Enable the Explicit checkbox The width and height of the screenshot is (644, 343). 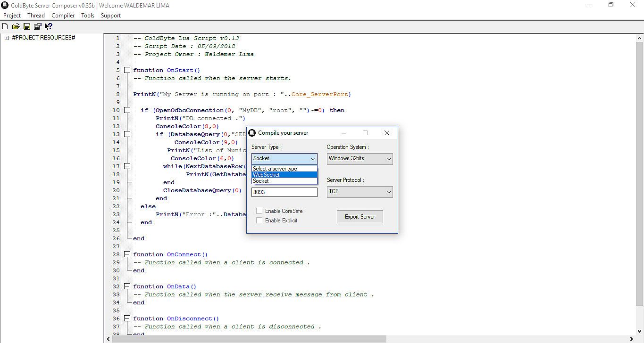[x=259, y=220]
